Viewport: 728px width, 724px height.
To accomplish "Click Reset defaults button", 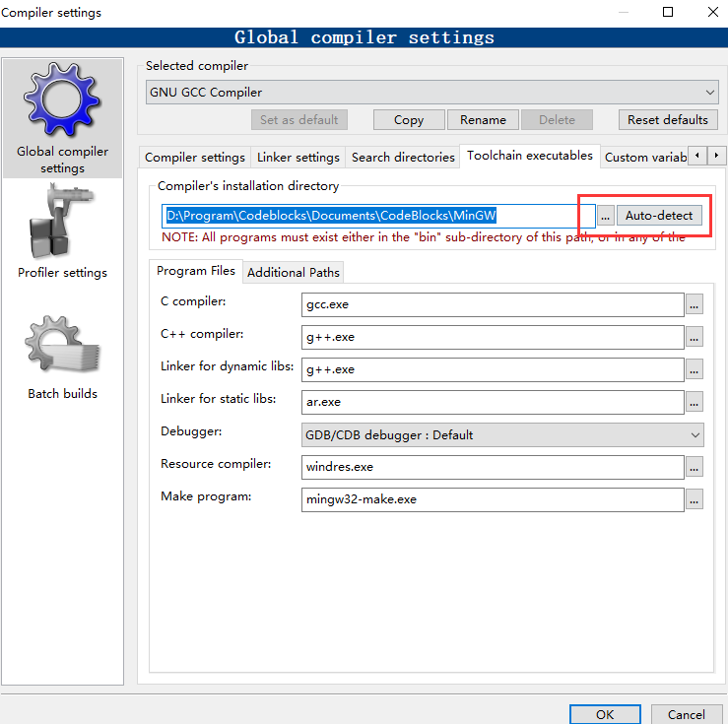I will coord(668,120).
